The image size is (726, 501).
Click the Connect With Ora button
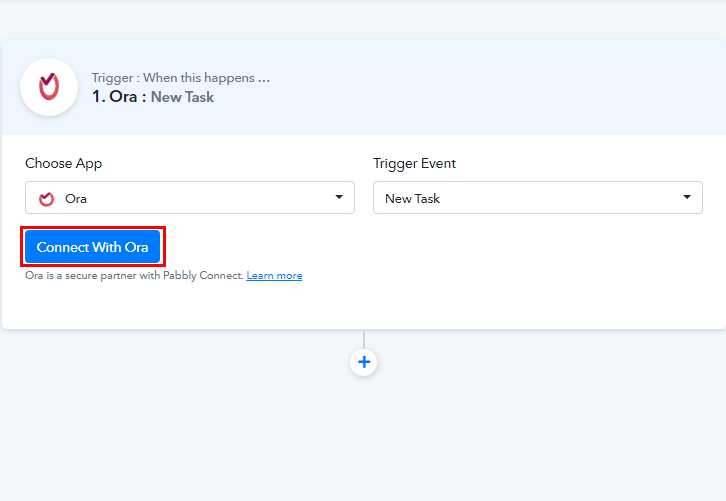click(x=93, y=247)
